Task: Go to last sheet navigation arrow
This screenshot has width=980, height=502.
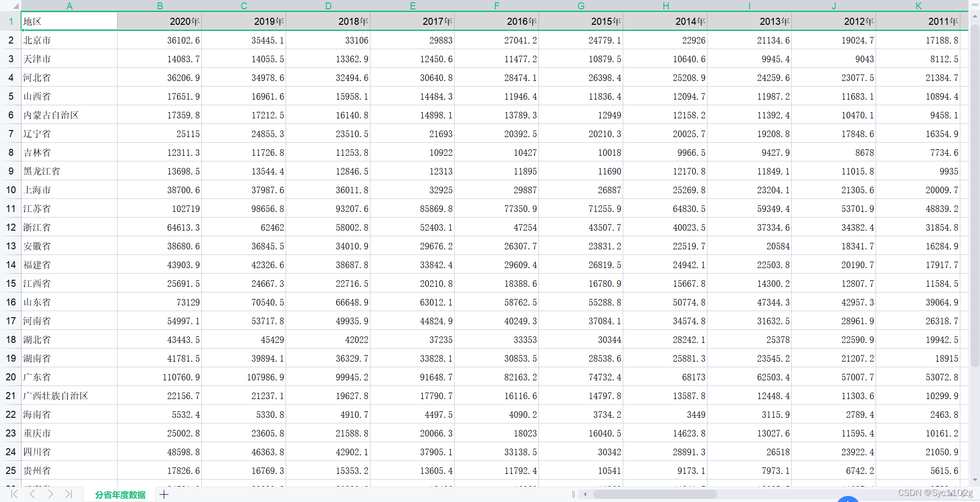Action: point(68,494)
